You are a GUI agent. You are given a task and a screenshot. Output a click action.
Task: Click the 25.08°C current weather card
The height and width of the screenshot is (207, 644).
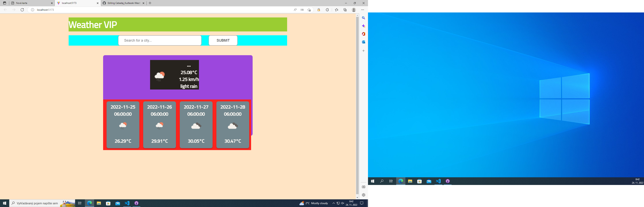point(174,75)
